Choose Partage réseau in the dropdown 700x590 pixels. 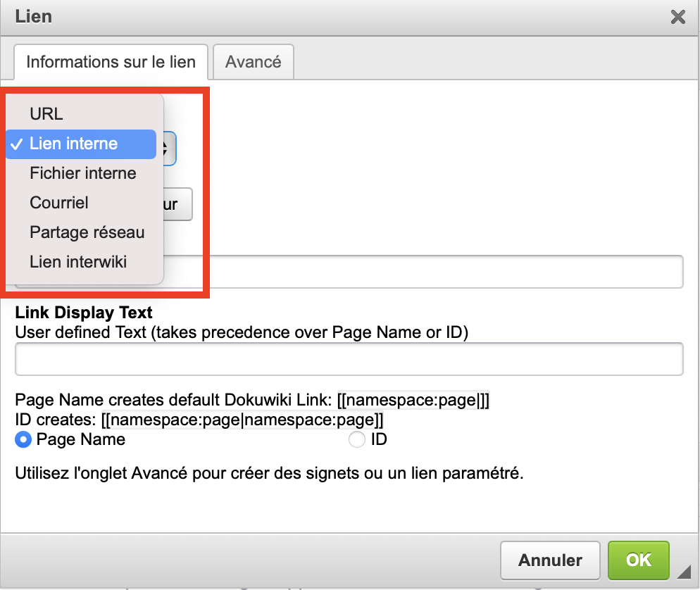pos(87,232)
